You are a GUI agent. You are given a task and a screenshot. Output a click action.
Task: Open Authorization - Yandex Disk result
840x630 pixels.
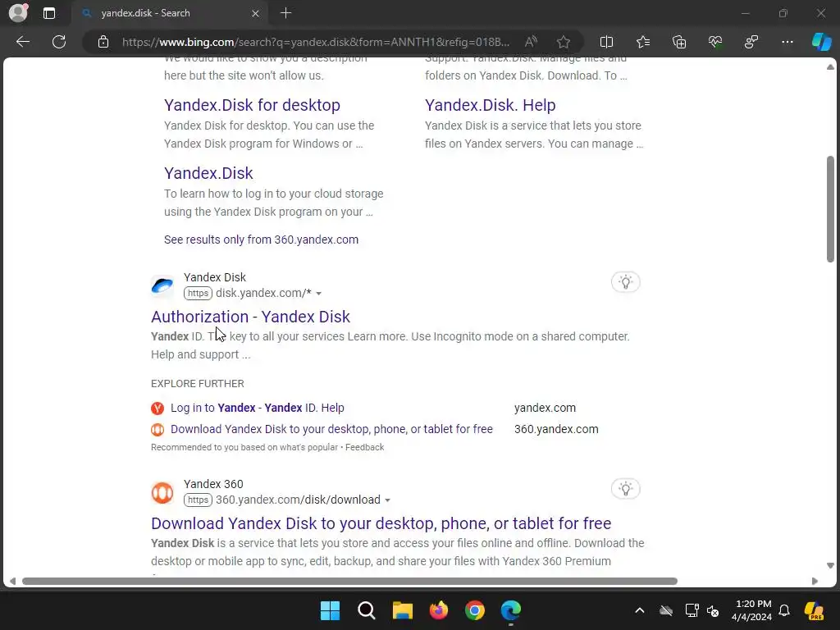250,317
